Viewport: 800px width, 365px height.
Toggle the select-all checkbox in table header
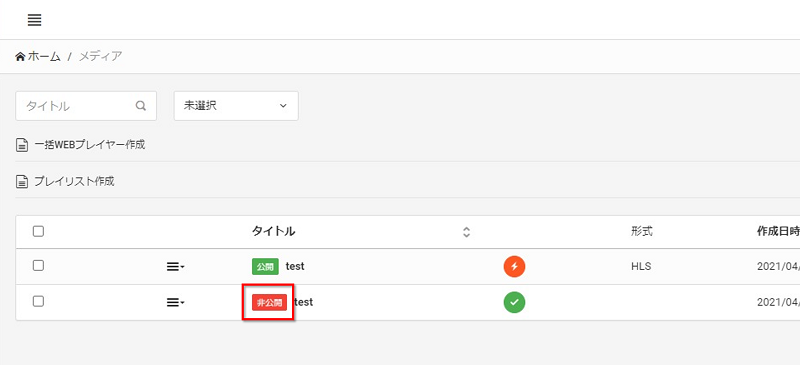click(38, 231)
